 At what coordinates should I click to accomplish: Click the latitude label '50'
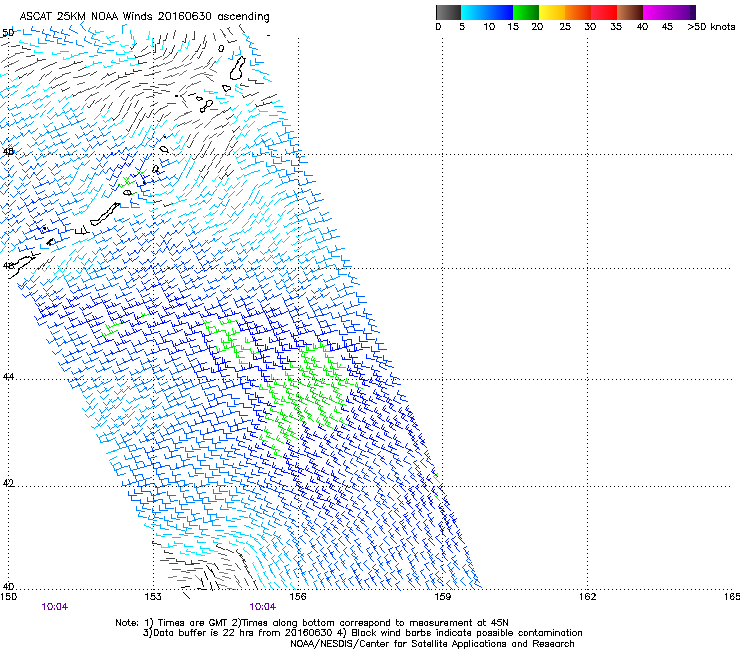(x=8, y=33)
